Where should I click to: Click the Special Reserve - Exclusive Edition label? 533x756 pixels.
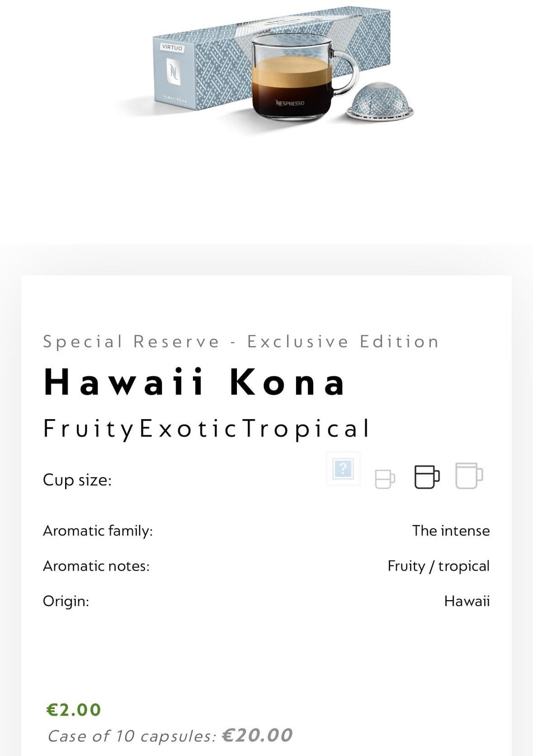241,342
